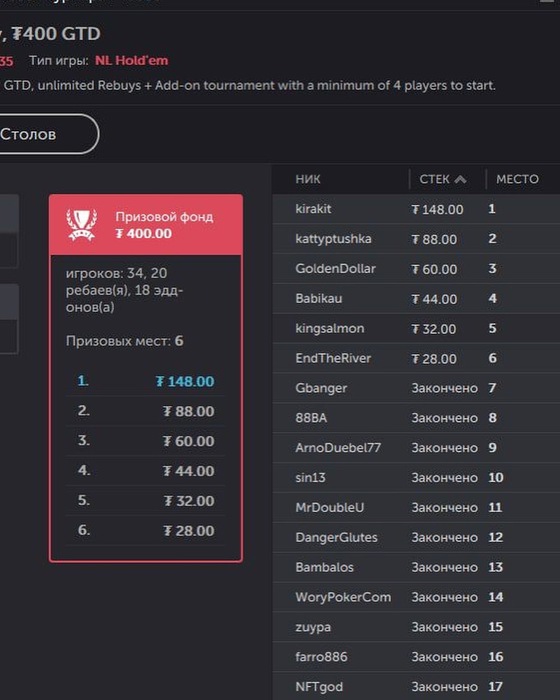Select player kattyptushka row
This screenshot has height=700, width=560.
(416, 239)
